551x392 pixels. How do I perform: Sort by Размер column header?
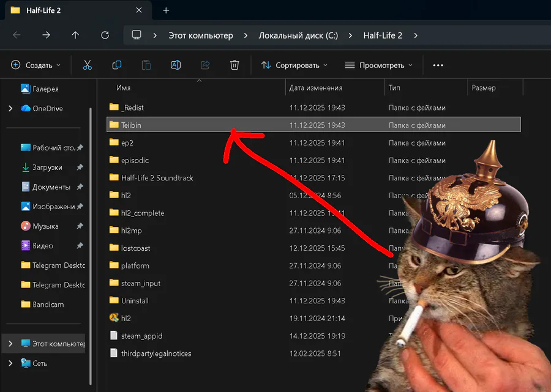click(x=484, y=87)
